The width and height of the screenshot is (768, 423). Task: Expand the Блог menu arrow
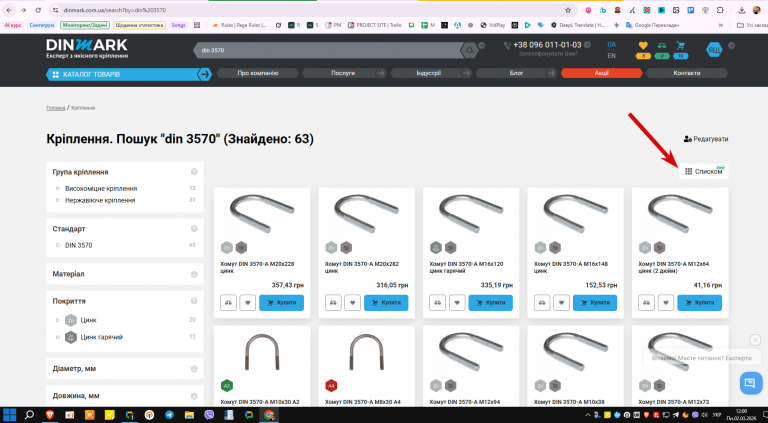[x=552, y=73]
